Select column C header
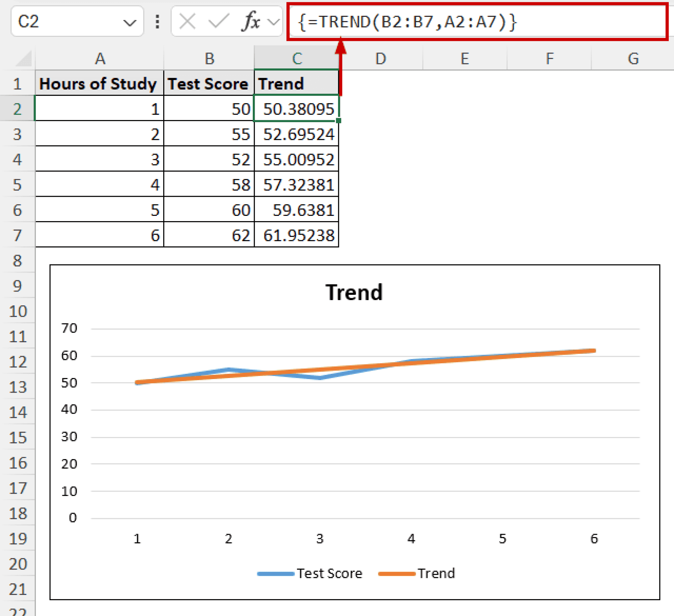674x616 pixels. [297, 59]
